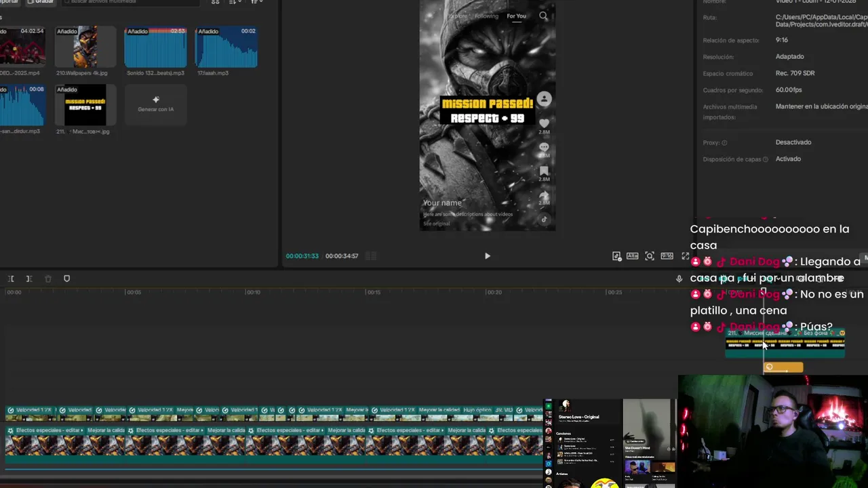Click the Disposición de capas info icon
The image size is (868, 488).
pyautogui.click(x=766, y=159)
